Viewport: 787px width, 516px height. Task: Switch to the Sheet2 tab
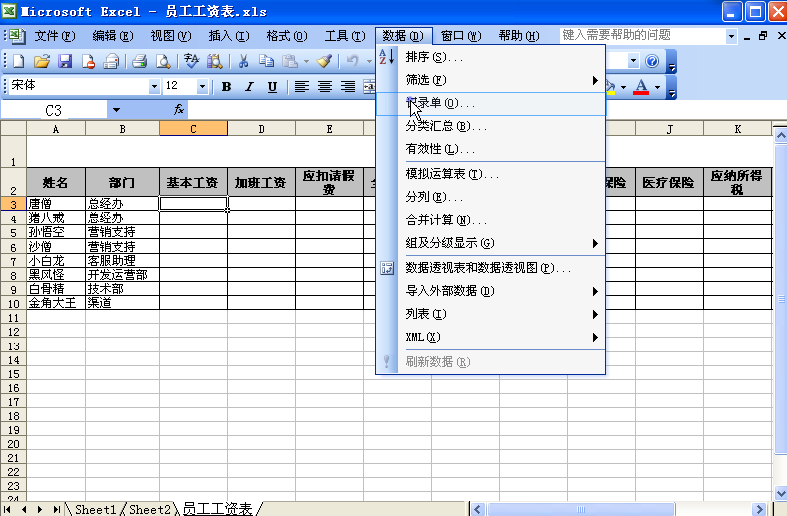pos(150,509)
